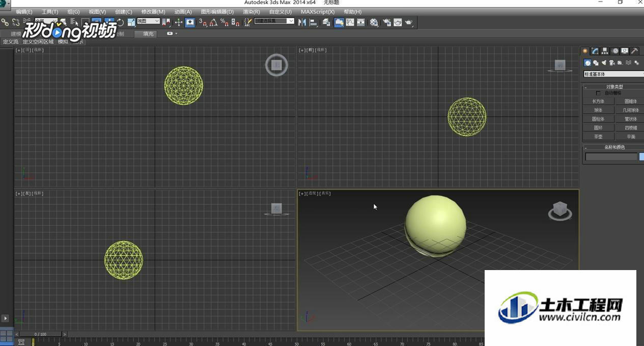Click the Align tool icon

[314, 22]
